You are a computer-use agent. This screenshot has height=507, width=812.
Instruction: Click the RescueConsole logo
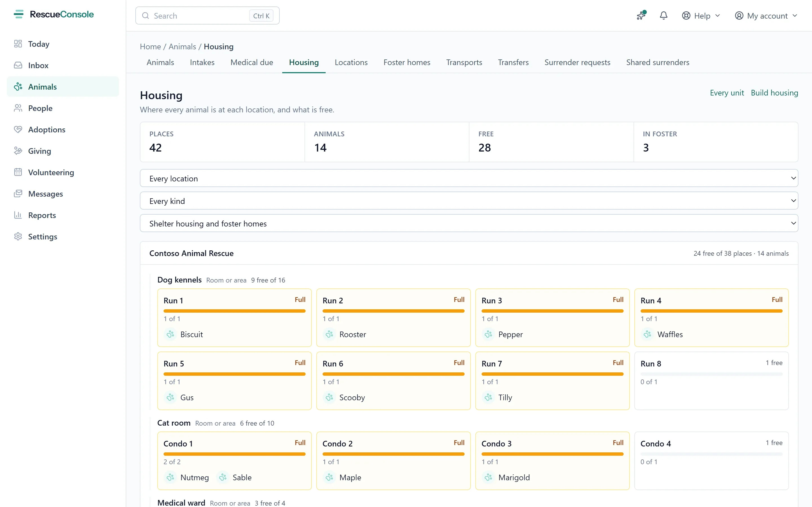(54, 14)
